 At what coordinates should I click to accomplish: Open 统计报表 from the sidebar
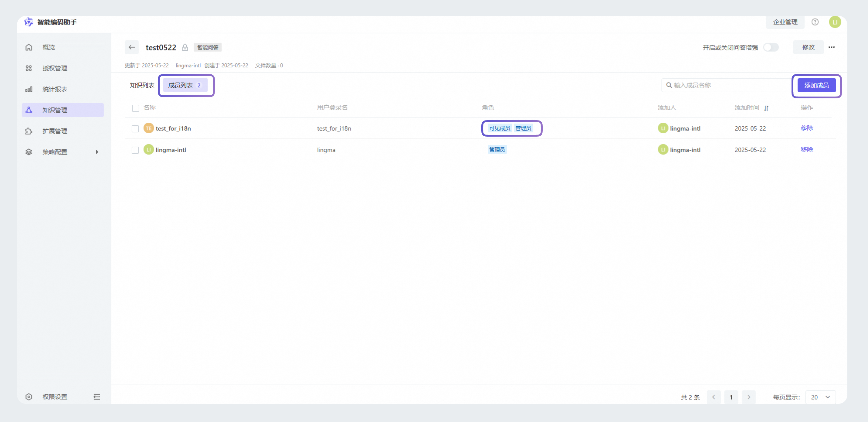pos(55,89)
